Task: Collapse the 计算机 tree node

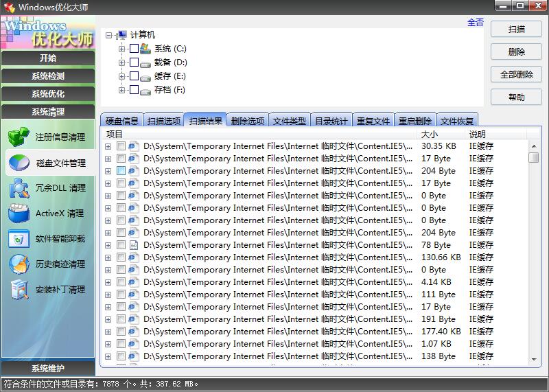Action: 109,35
